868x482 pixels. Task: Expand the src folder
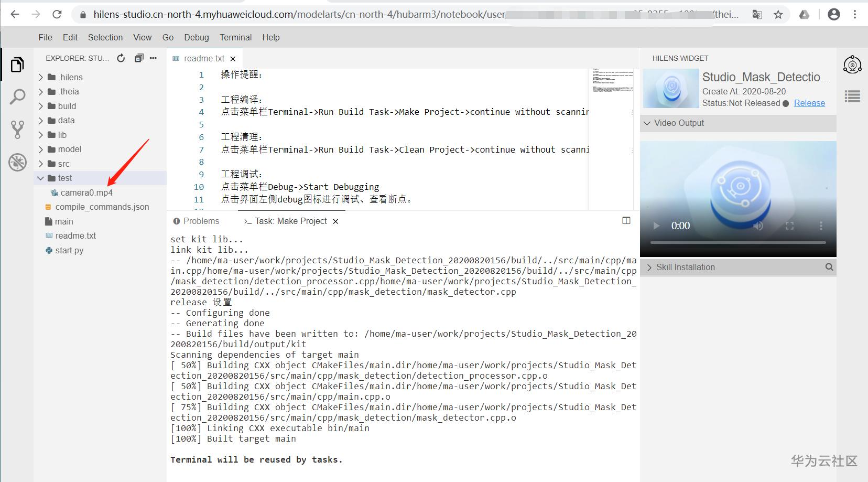coord(41,164)
